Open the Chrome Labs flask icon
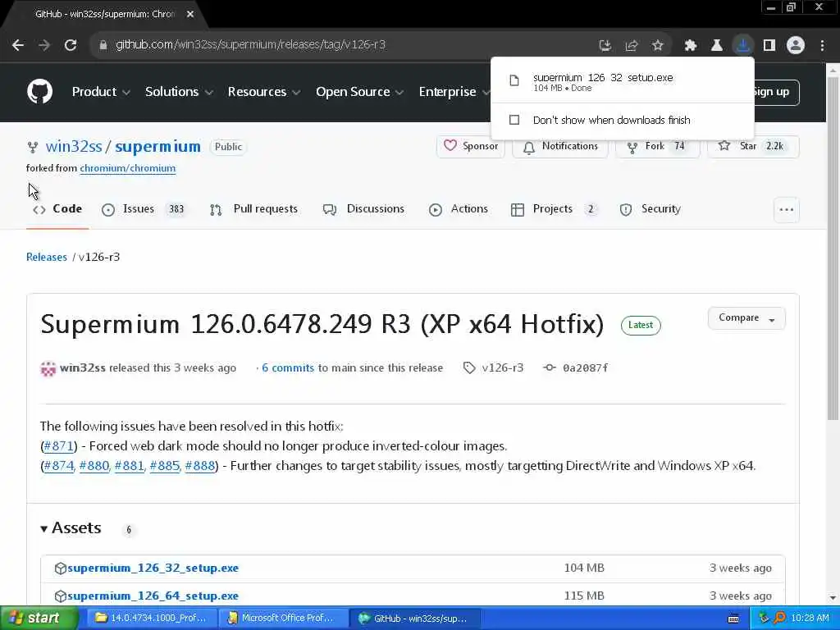 pos(716,46)
